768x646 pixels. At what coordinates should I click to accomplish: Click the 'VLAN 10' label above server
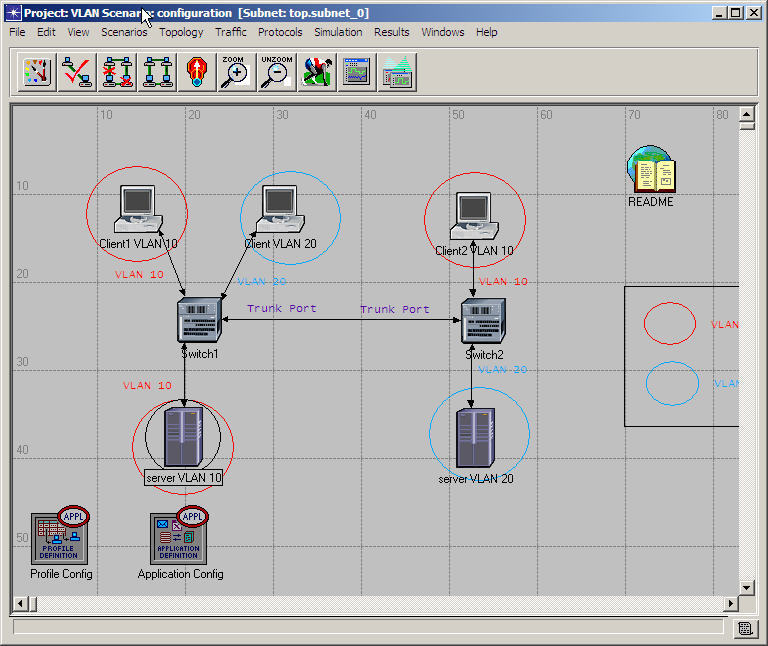[x=147, y=385]
